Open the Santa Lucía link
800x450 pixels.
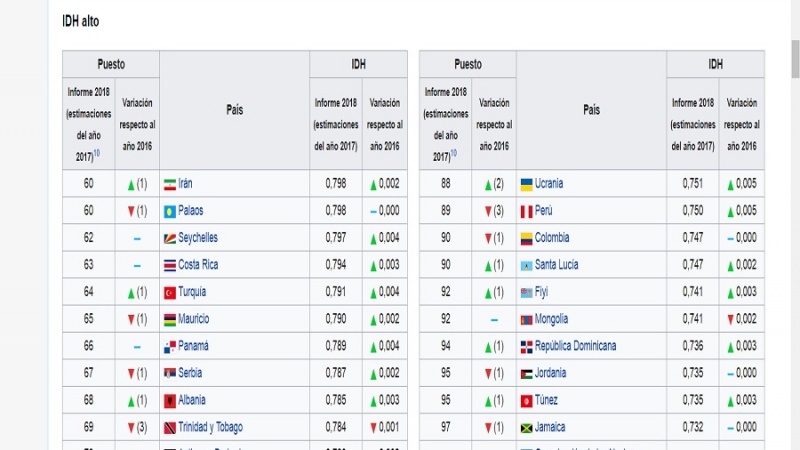pos(556,265)
